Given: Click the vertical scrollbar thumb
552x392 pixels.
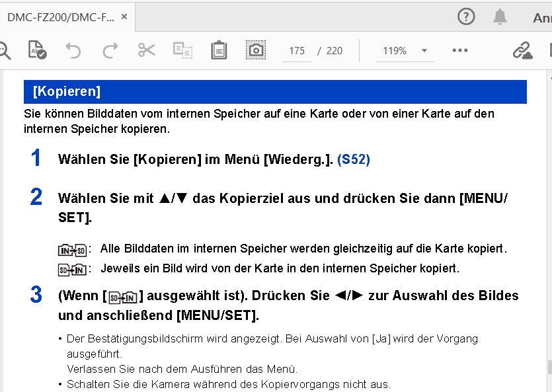Looking at the screenshot, I should point(548,367).
